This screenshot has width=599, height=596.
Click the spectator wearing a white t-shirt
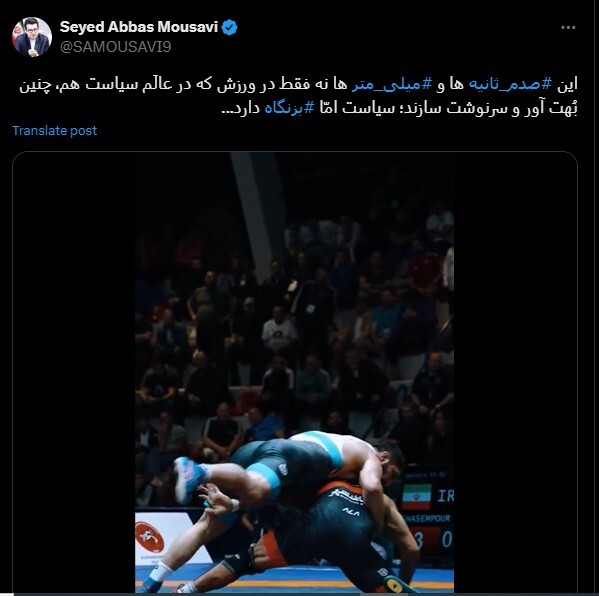(x=279, y=331)
